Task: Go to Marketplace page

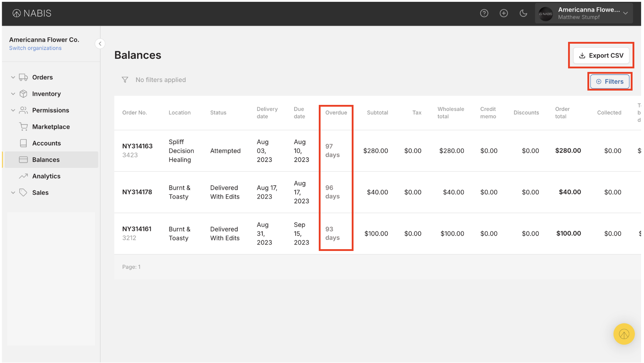Action: pyautogui.click(x=51, y=127)
